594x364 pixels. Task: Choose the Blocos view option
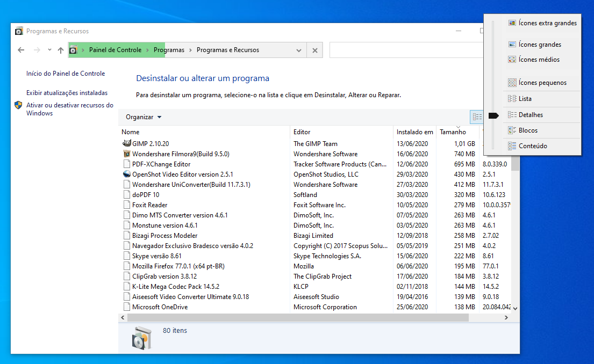point(542,130)
